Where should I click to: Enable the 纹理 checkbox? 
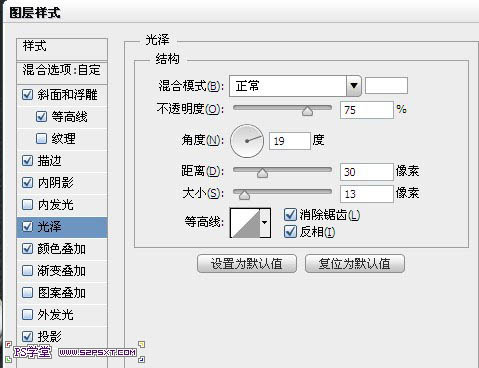pyautogui.click(x=41, y=138)
